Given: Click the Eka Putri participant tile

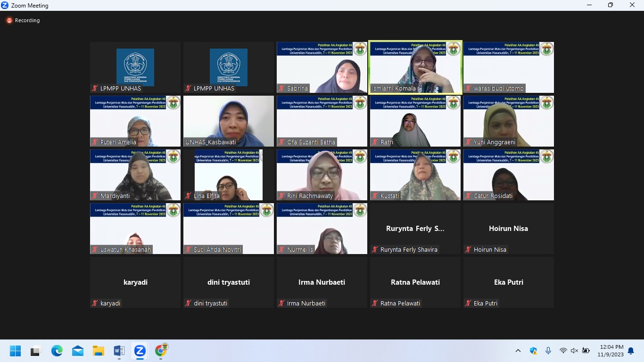Looking at the screenshot, I should 508,282.
